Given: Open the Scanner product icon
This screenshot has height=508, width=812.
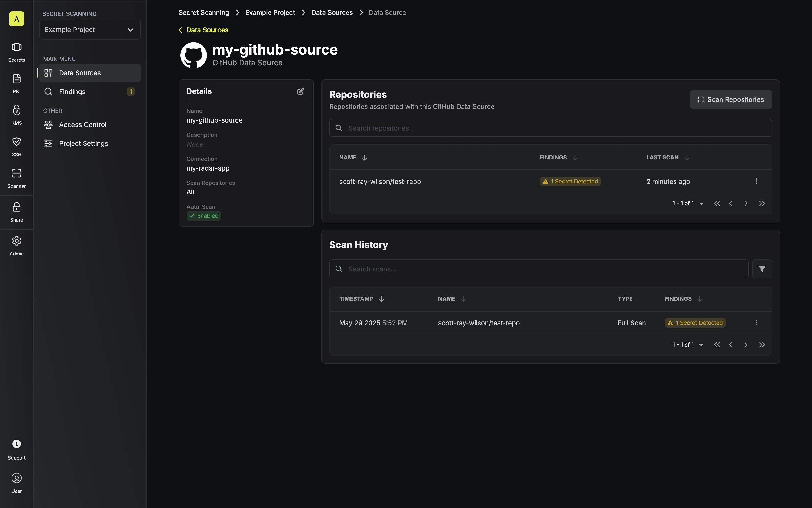Looking at the screenshot, I should point(16,179).
